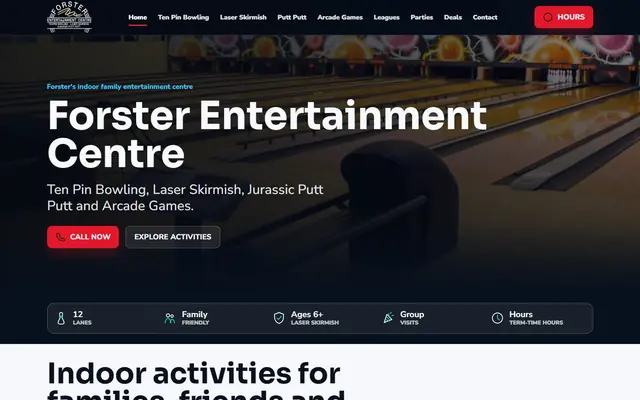Open the Arcade Games menu item

click(340, 17)
